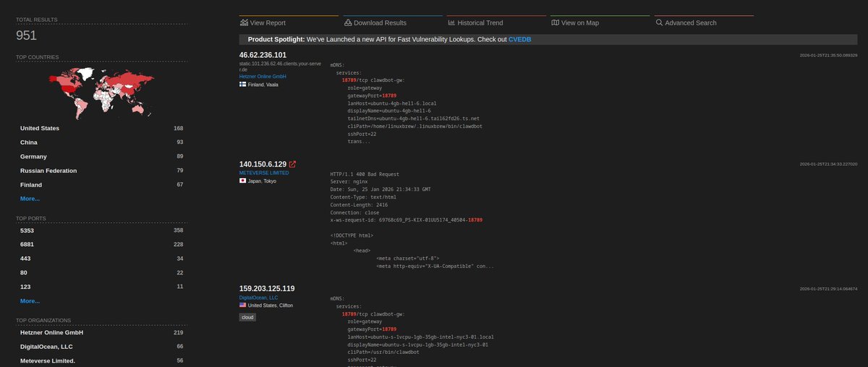The image size is (868, 367).
Task: Open external link icon beside 140.150.6.129
Action: (x=292, y=164)
